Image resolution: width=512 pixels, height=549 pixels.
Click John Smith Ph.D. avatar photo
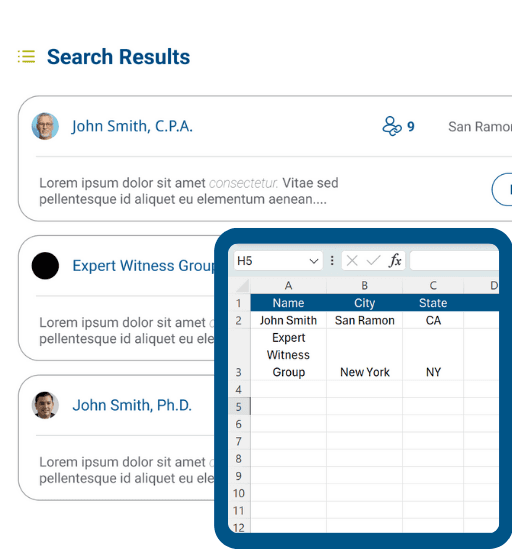(x=45, y=405)
